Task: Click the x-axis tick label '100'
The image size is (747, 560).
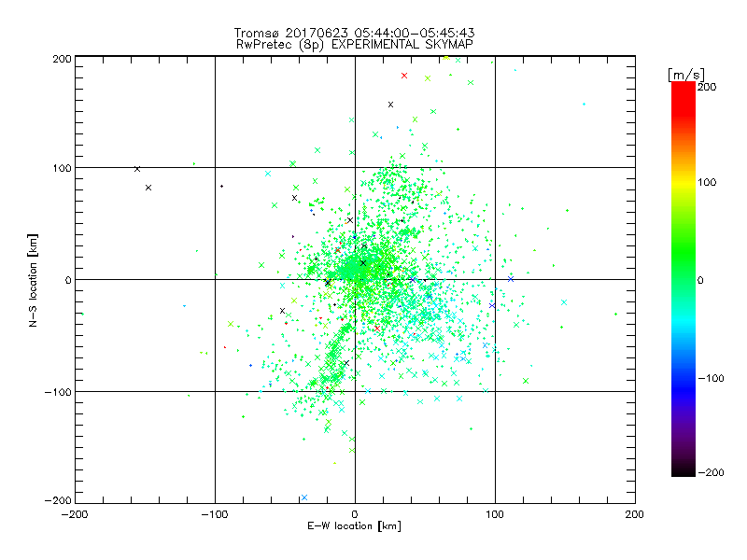Action: [495, 514]
